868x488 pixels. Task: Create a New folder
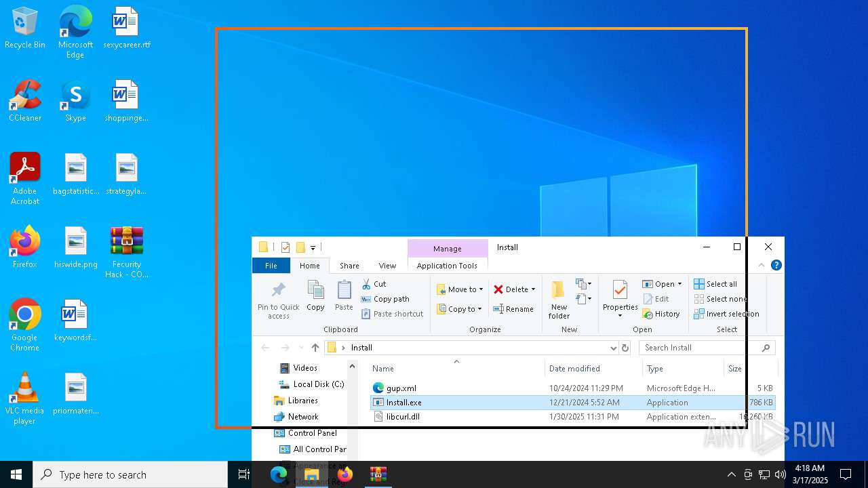[x=559, y=300]
